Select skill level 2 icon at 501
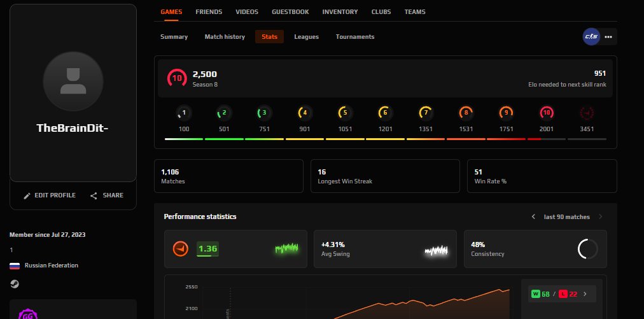Screen dimensions: 644x319 (224, 113)
